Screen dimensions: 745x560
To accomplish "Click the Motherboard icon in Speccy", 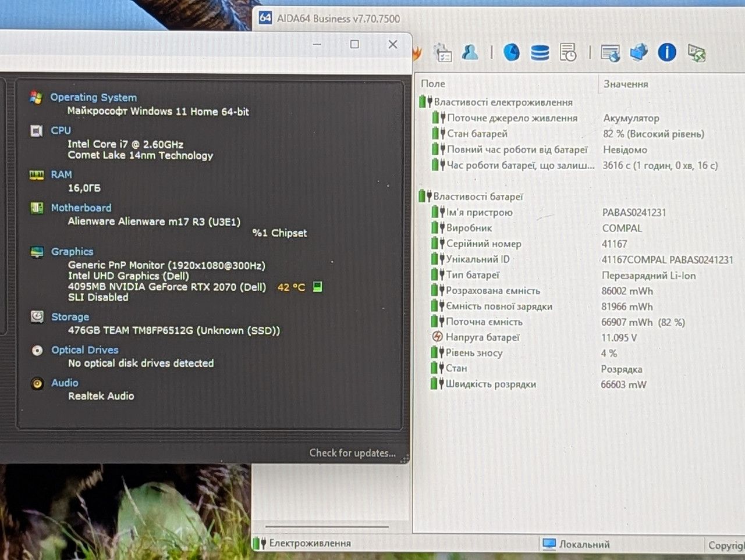I will [x=37, y=208].
